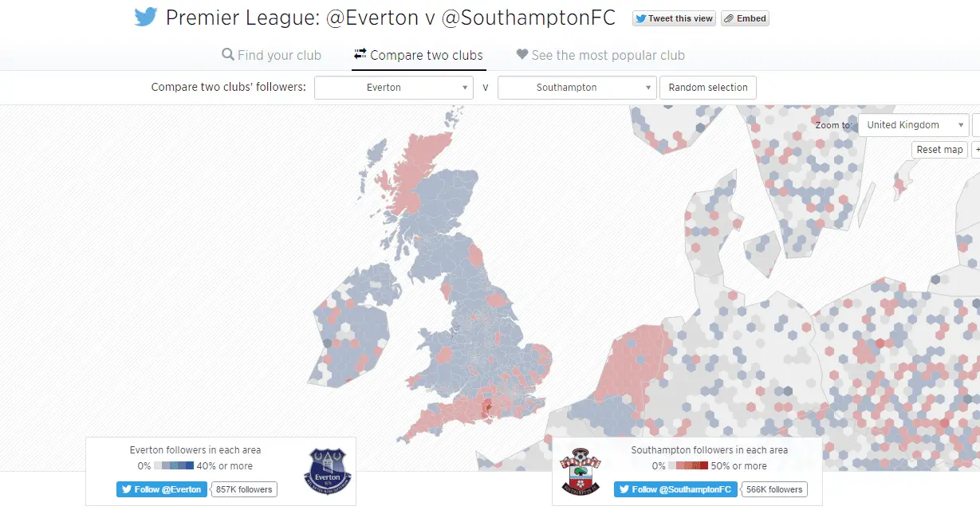Click the heart icon for most popular club
980x518 pixels.
pos(522,55)
